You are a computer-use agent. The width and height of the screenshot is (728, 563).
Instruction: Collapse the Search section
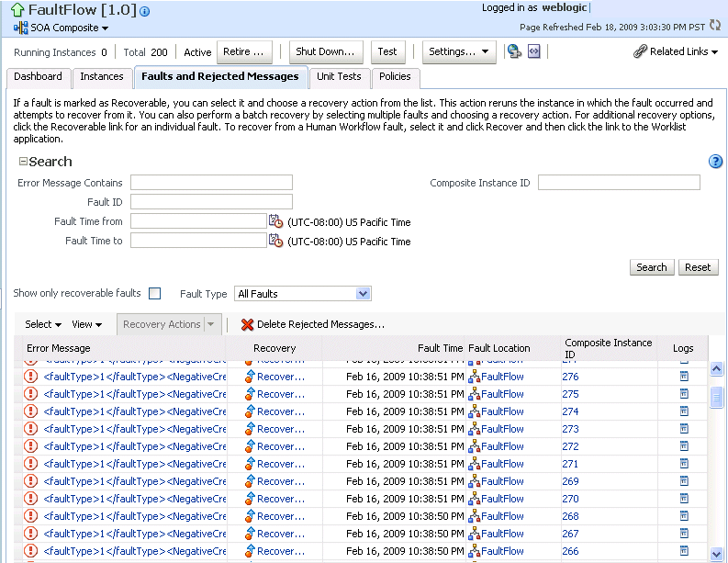point(23,162)
